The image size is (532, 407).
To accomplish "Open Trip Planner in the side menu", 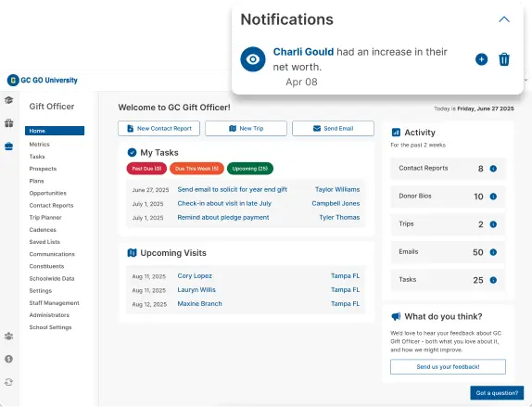I will 45,218.
